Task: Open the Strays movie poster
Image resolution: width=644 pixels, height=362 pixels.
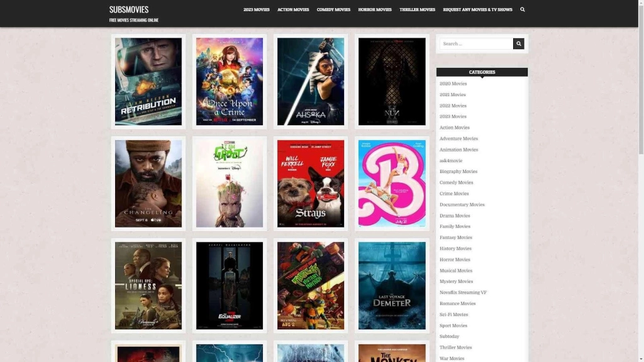Action: point(310,183)
